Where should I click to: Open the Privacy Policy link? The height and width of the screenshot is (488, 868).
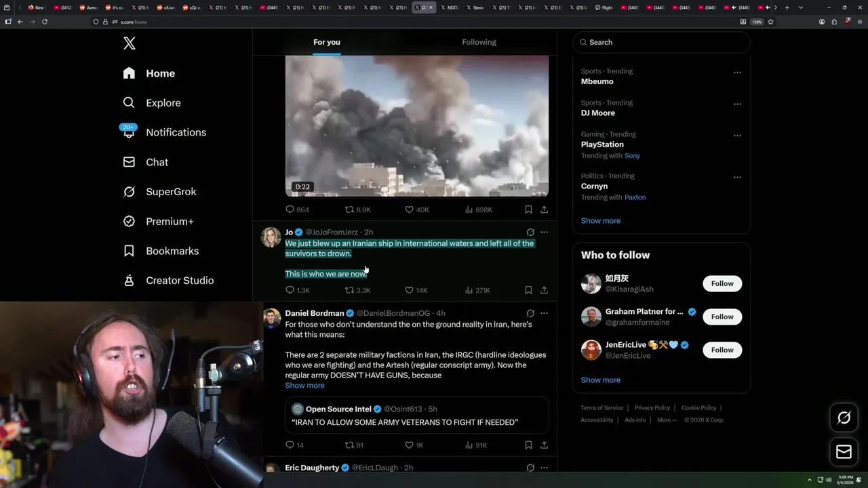click(652, 408)
